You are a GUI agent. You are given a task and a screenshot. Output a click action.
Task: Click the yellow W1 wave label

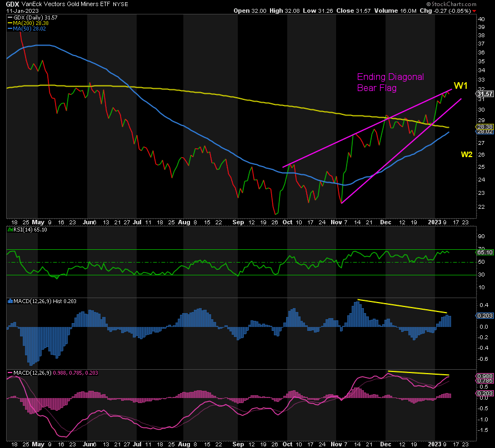pyautogui.click(x=461, y=85)
